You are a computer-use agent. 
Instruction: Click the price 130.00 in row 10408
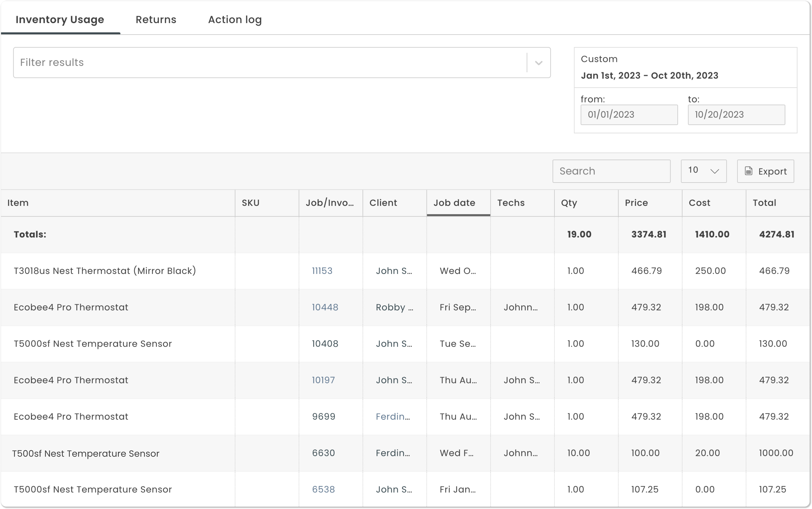tap(645, 344)
